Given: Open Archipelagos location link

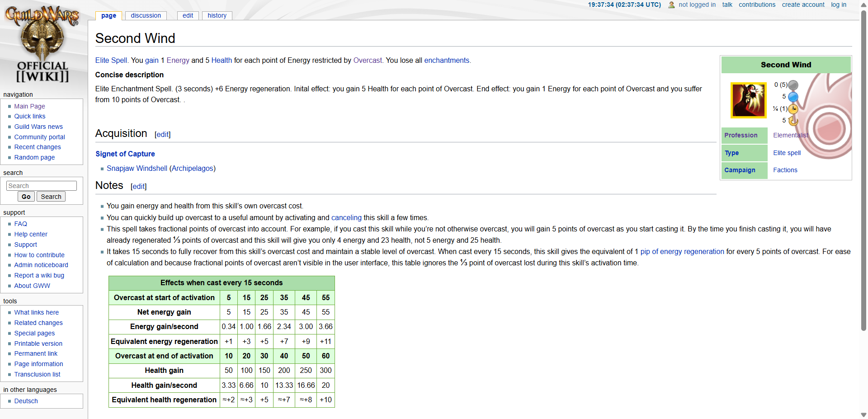Looking at the screenshot, I should click(192, 168).
